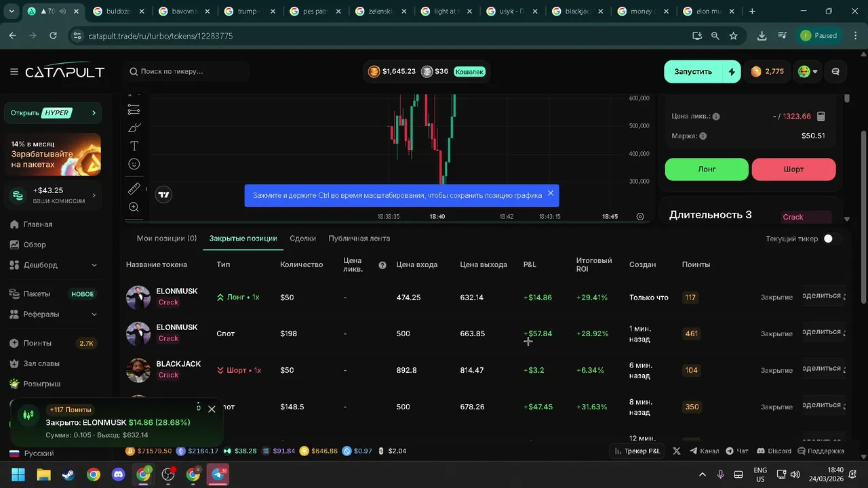Viewport: 868px width, 488px height.
Task: Click the Лонг button
Action: [707, 169]
